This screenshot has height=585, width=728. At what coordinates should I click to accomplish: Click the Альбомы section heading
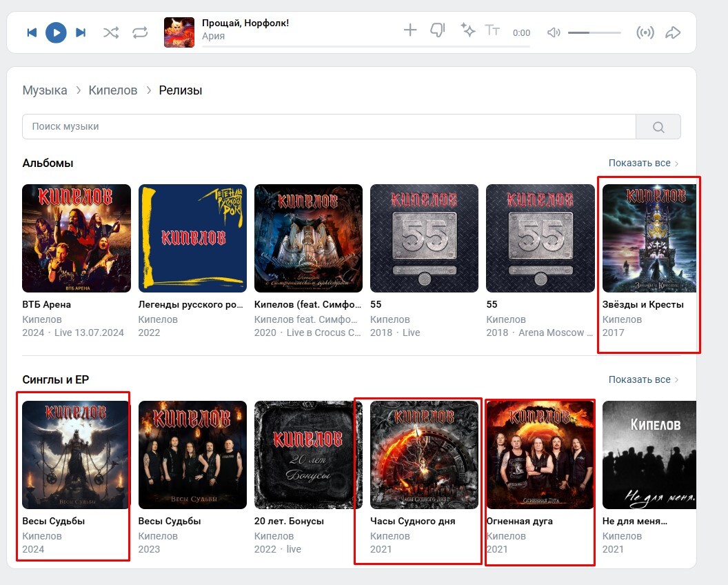click(48, 163)
